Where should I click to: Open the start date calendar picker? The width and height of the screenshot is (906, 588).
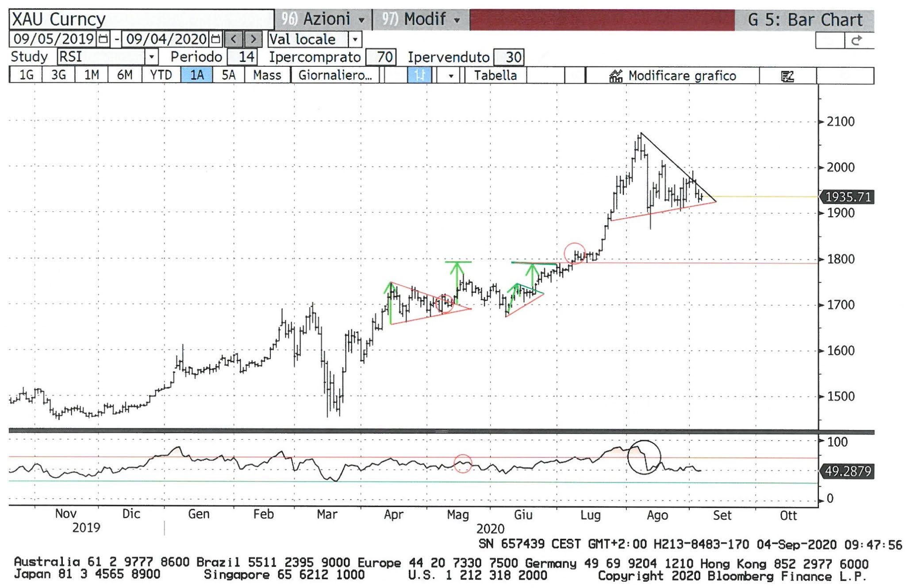coord(103,39)
